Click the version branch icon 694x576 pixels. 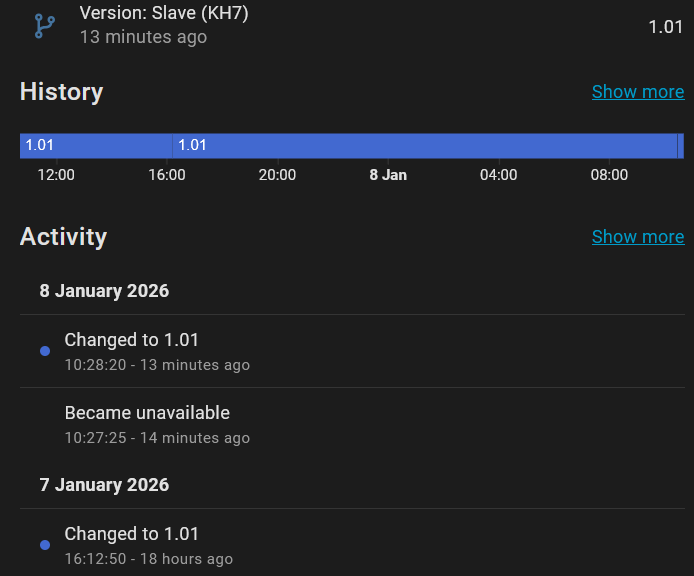(x=45, y=26)
